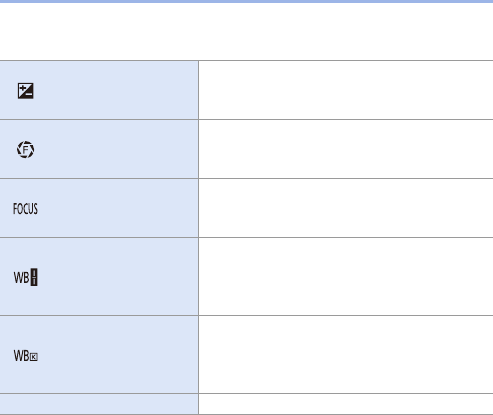The height and width of the screenshot is (415, 493).
Task: Select the partial blue cell under WB Kelvin row
Action: click(99, 404)
